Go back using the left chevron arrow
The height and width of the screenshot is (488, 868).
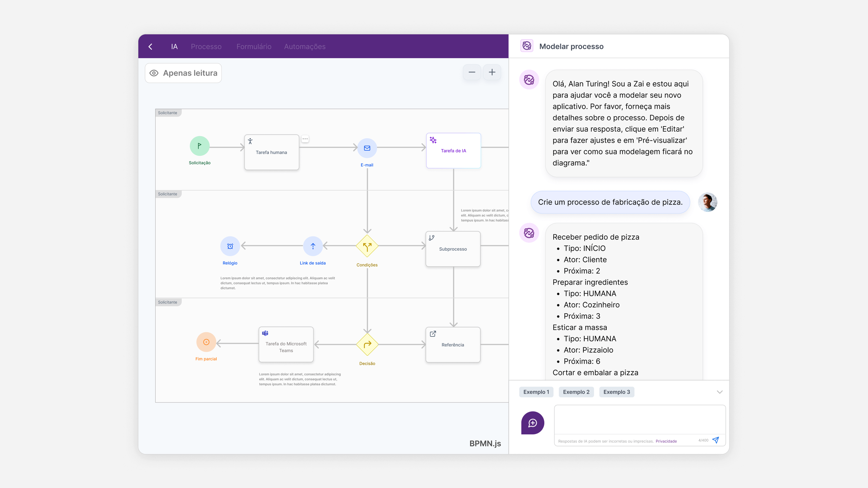coord(151,46)
